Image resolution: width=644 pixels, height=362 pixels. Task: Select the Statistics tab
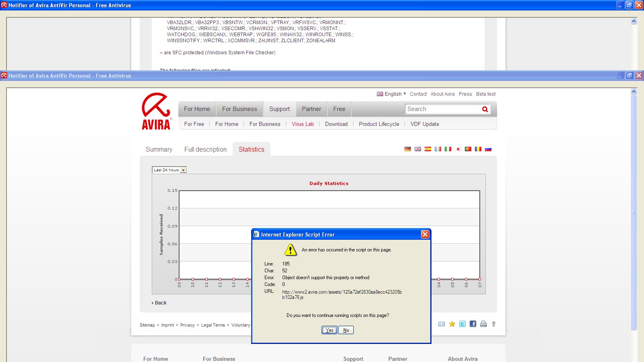click(252, 149)
